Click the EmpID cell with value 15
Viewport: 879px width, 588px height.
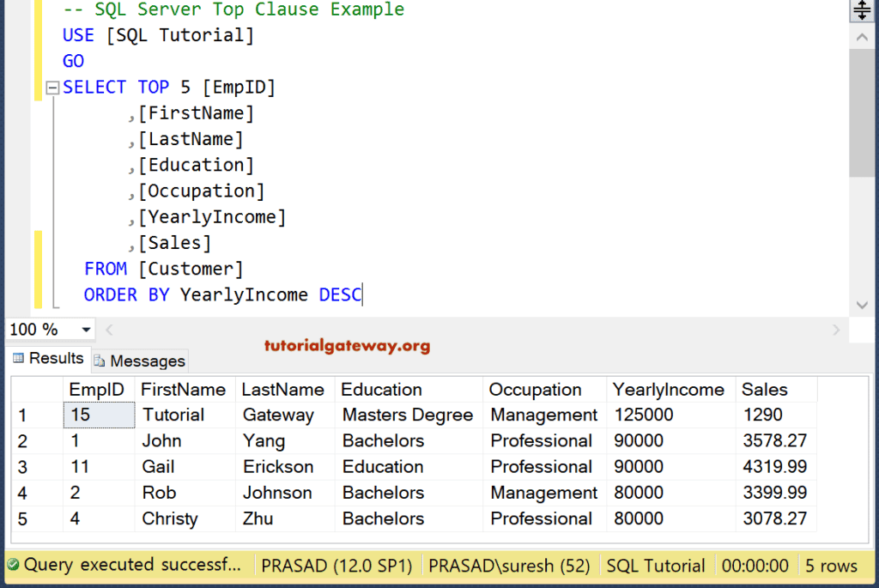99,415
